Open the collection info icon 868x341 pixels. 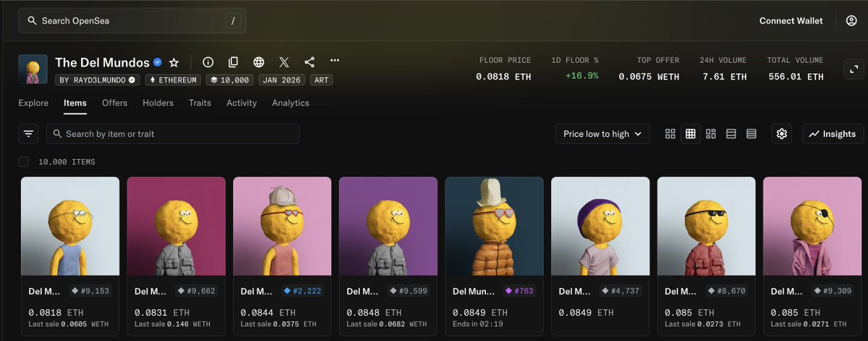(208, 62)
